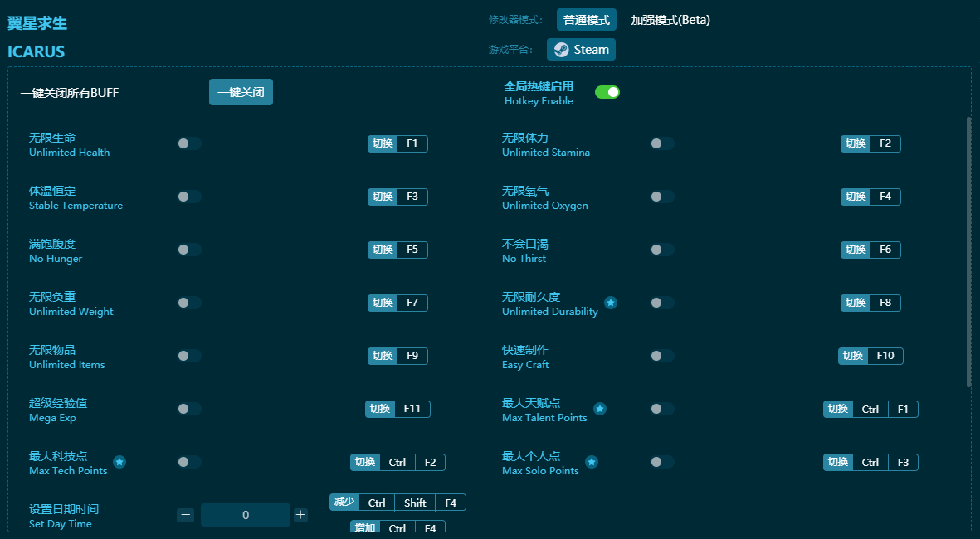The height and width of the screenshot is (539, 980).
Task: Switch on Unlimited Durability
Action: pos(662,303)
